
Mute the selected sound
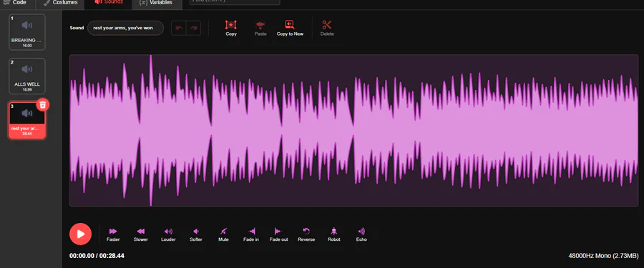click(x=223, y=232)
